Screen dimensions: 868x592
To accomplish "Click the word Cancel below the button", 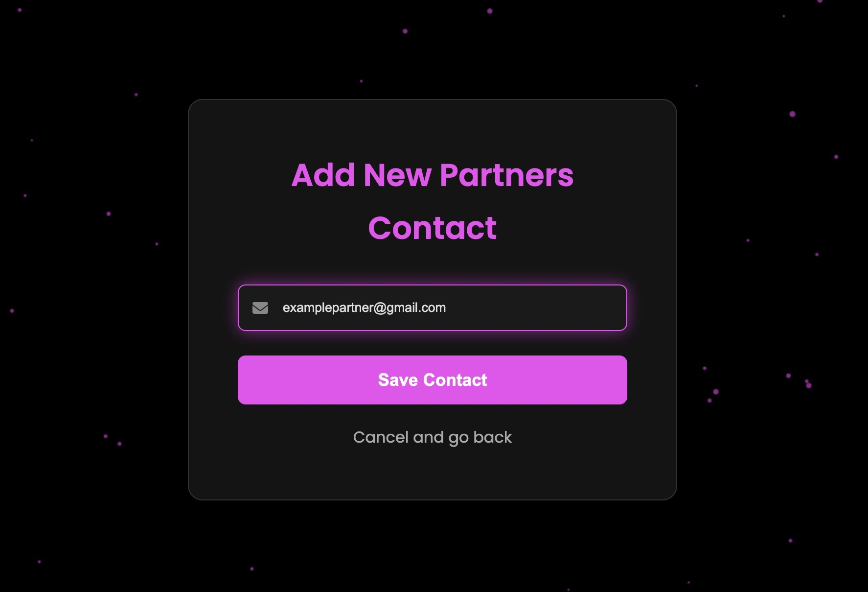I will point(381,437).
